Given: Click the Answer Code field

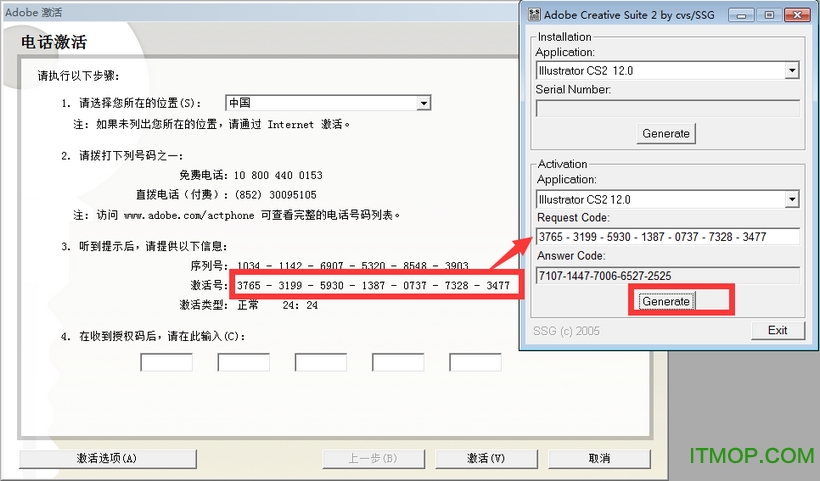Looking at the screenshot, I should click(668, 276).
